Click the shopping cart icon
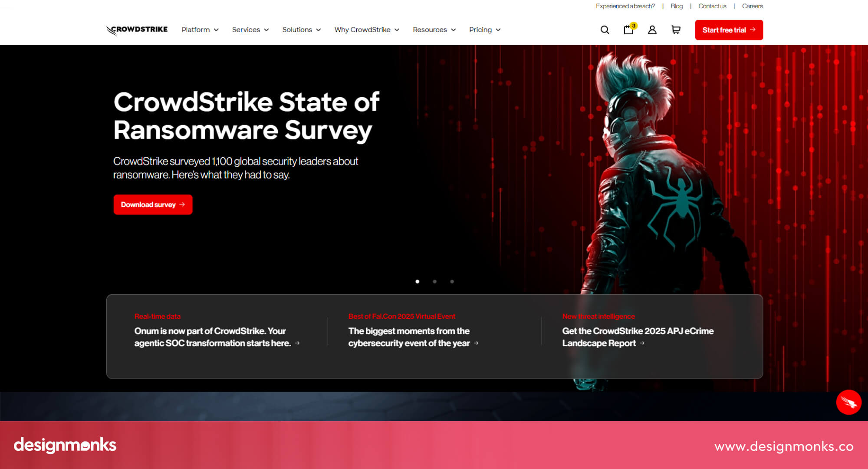868x469 pixels. pos(675,30)
